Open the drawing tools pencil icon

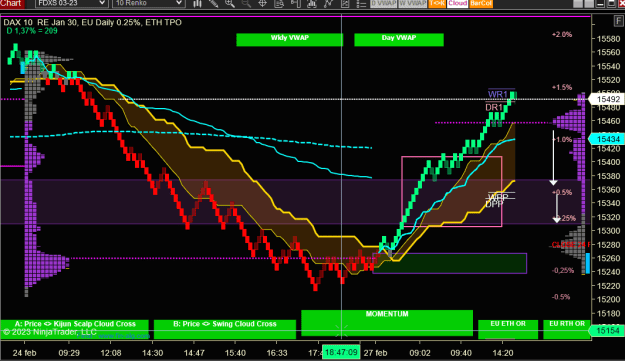click(x=214, y=4)
